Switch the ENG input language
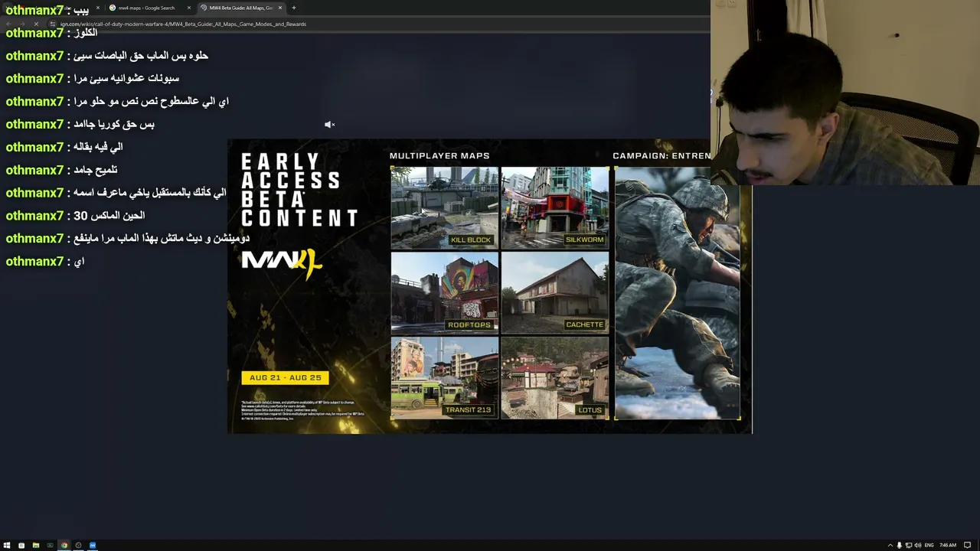This screenshot has height=551, width=980. point(929,545)
